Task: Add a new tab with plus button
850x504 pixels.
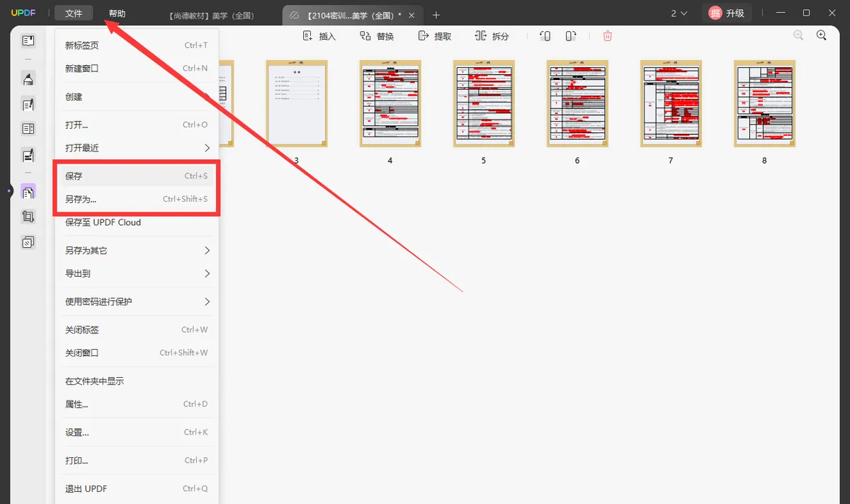Action: 436,15
